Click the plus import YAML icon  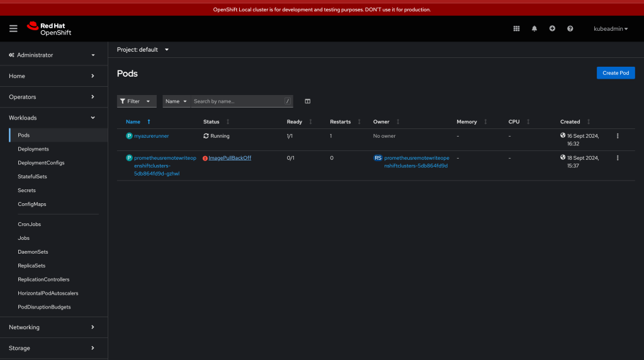click(552, 29)
